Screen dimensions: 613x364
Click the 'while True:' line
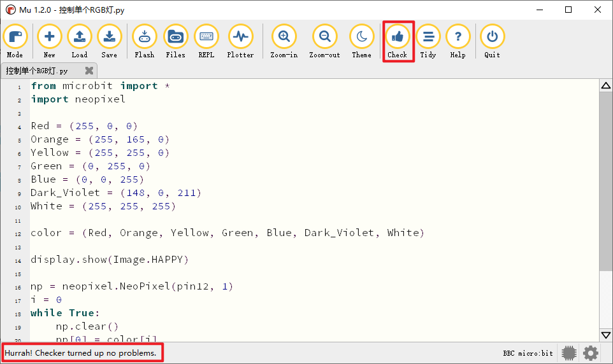pyautogui.click(x=65, y=313)
